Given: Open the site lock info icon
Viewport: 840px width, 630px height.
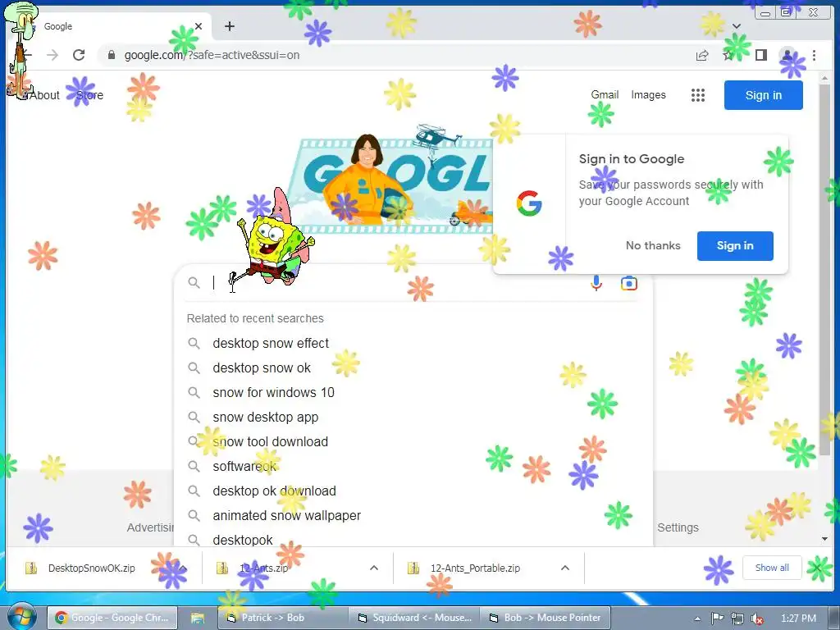Looking at the screenshot, I should tap(112, 55).
